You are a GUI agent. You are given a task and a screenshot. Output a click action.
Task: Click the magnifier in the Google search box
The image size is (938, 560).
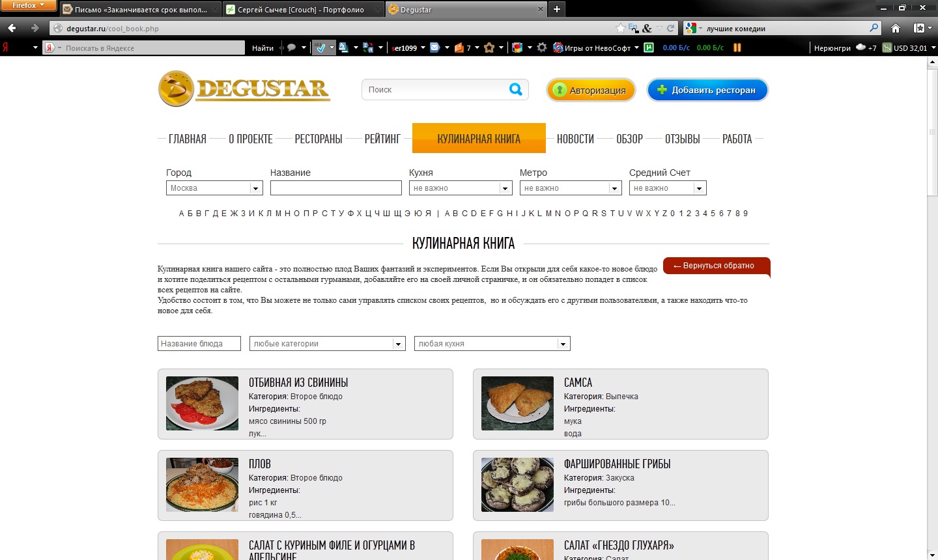click(874, 28)
